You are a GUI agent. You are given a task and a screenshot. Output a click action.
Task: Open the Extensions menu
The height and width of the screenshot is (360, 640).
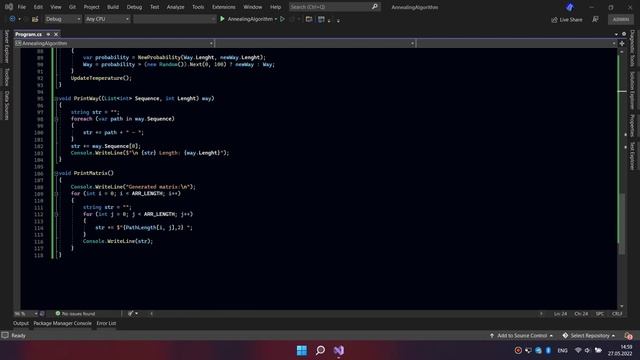(x=224, y=7)
